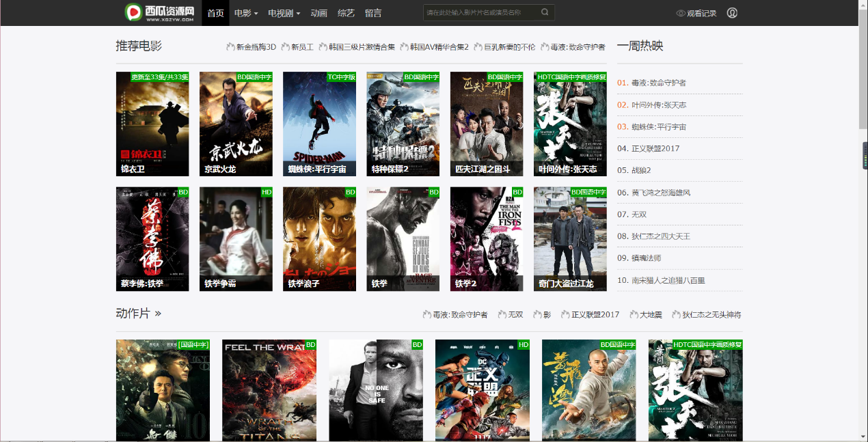Select the 综艺 menu item
868x442 pixels.
(346, 13)
